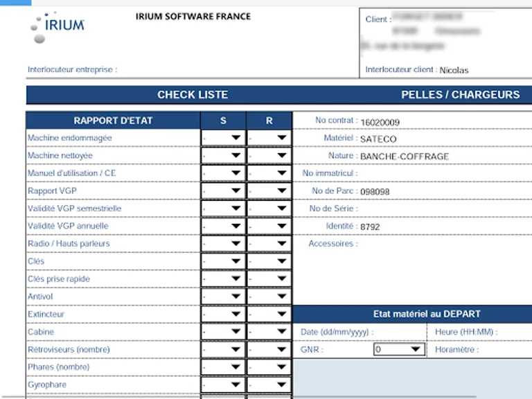Click the Horamètre field
Viewport: 532px width, 399px height.
(506, 349)
